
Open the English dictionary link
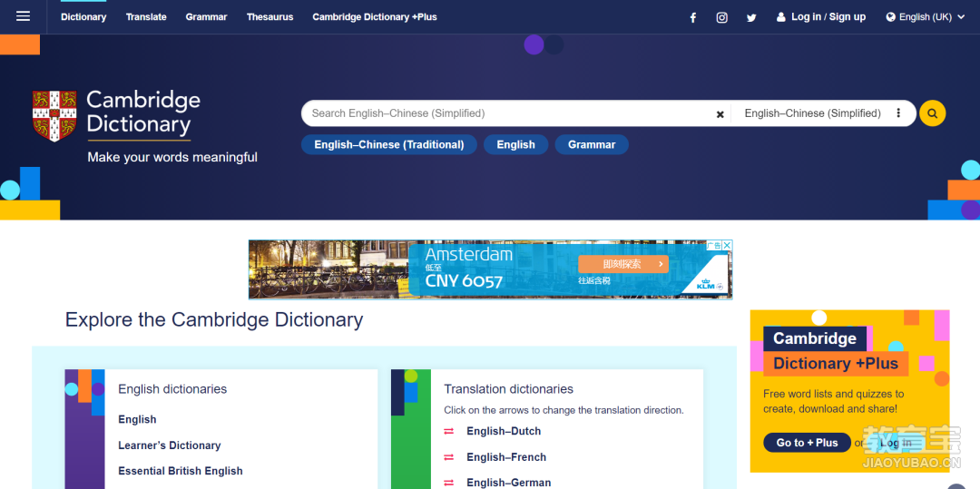point(138,420)
